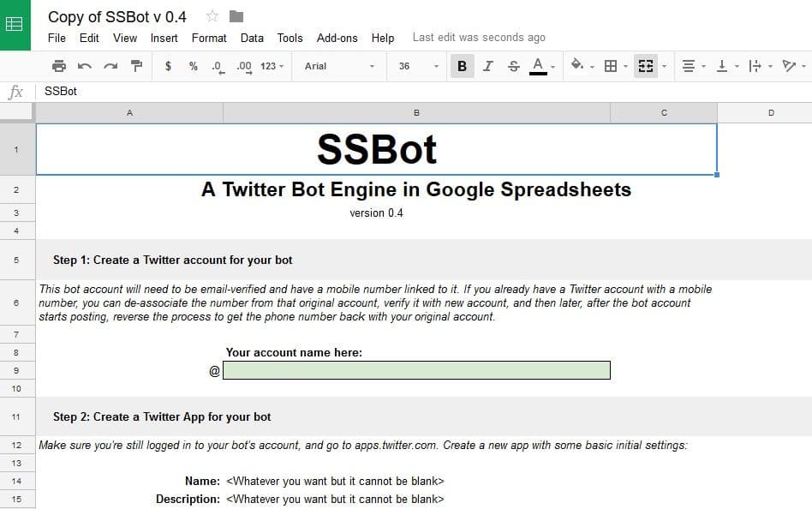Select the paint format tool
Image resolution: width=812 pixels, height=509 pixels.
136,66
